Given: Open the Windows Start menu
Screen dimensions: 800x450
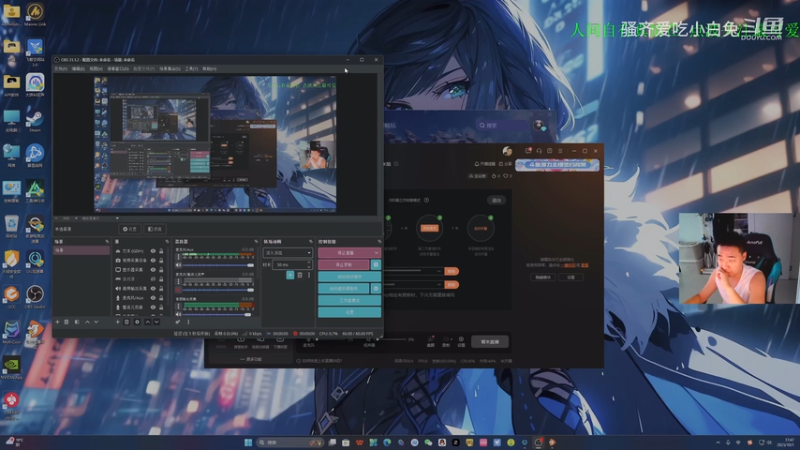Looking at the screenshot, I should pyautogui.click(x=248, y=442).
